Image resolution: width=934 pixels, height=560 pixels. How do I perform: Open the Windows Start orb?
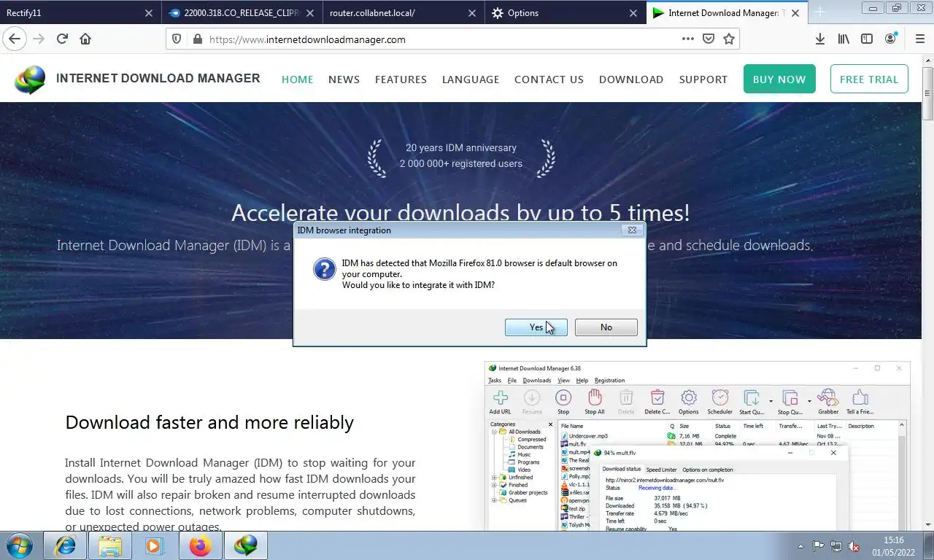click(20, 545)
